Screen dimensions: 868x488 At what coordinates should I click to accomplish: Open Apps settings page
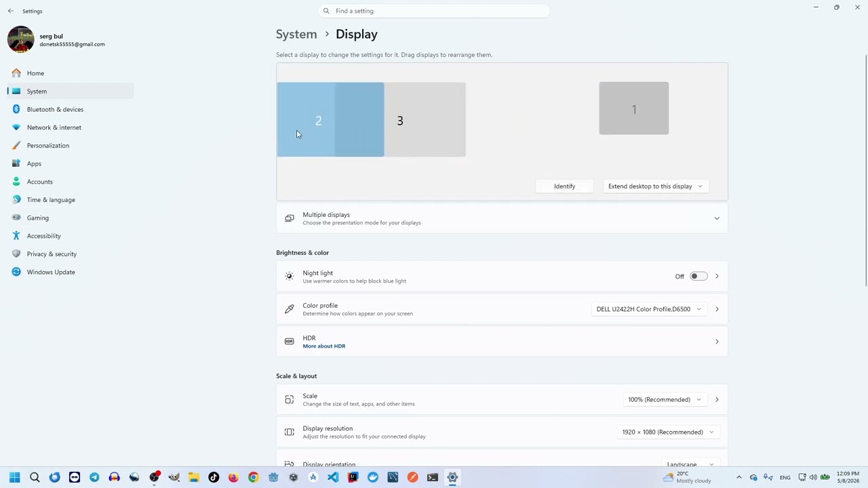click(71, 163)
